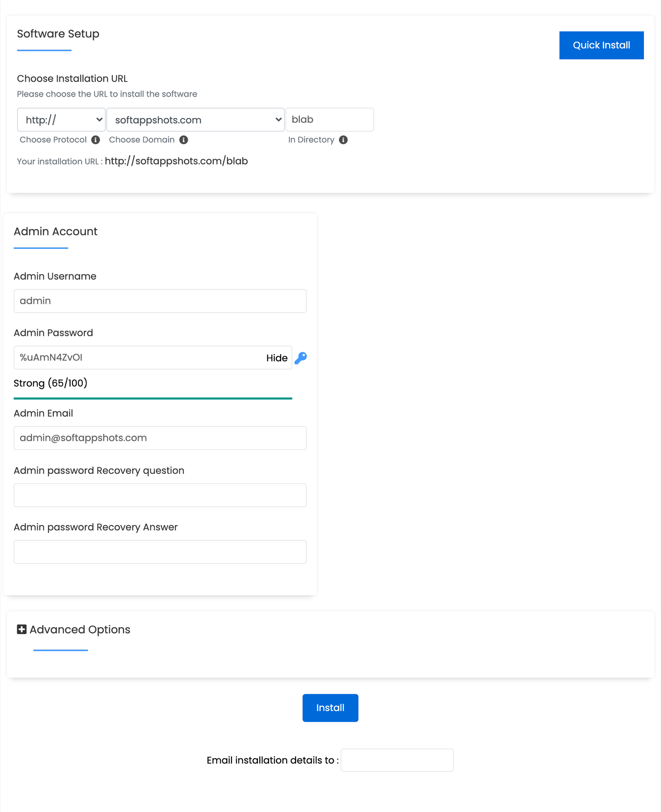The height and width of the screenshot is (812, 661).
Task: Hide the admin password text
Action: [277, 358]
